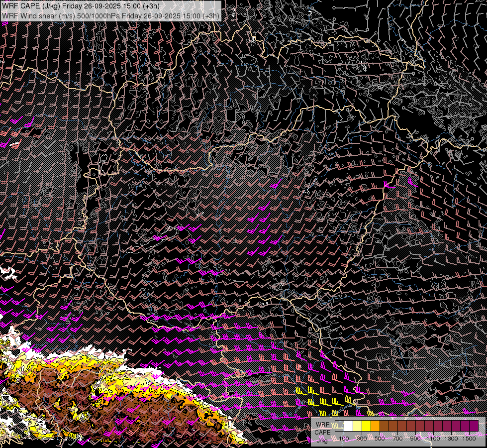The height and width of the screenshot is (448, 487).
Task: Click the orange CAPE legend swatch
Action: (x=375, y=426)
